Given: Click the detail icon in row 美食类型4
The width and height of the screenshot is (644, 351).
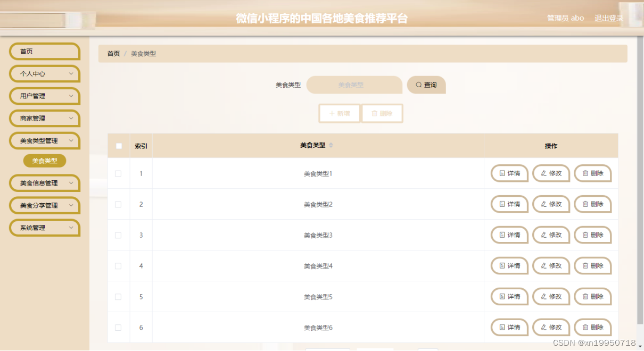Looking at the screenshot, I should click(502, 266).
